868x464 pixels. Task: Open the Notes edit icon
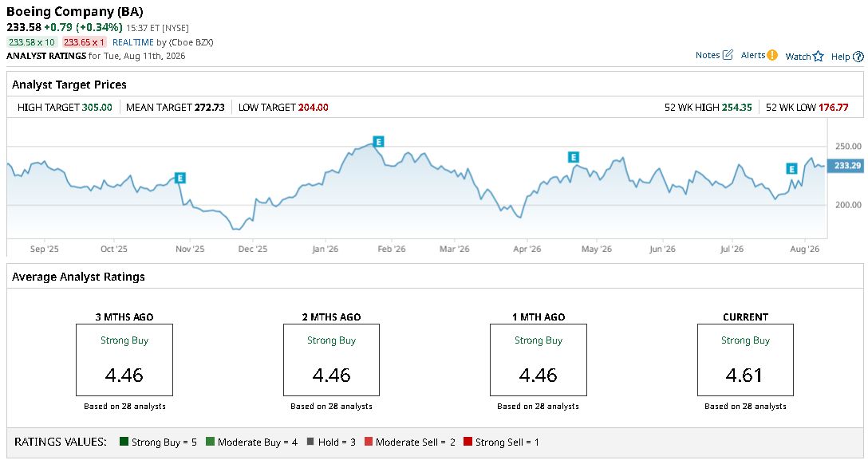pyautogui.click(x=728, y=55)
